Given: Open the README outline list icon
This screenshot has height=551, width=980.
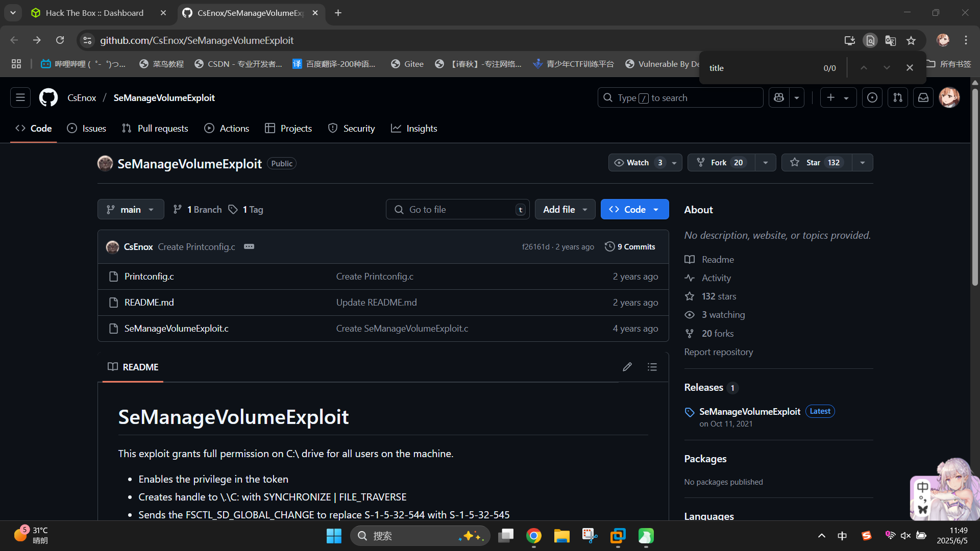Looking at the screenshot, I should click(652, 367).
